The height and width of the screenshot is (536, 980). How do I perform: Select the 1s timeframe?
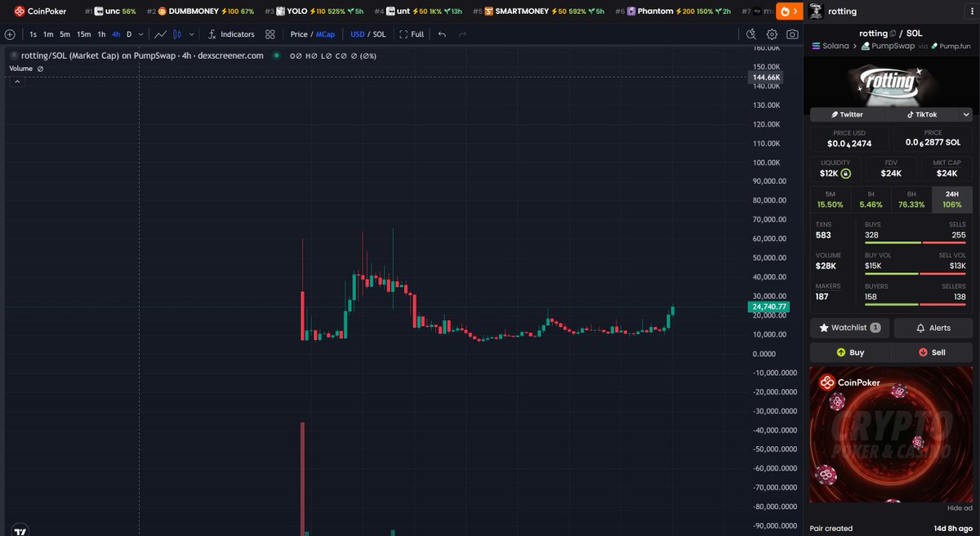click(33, 34)
